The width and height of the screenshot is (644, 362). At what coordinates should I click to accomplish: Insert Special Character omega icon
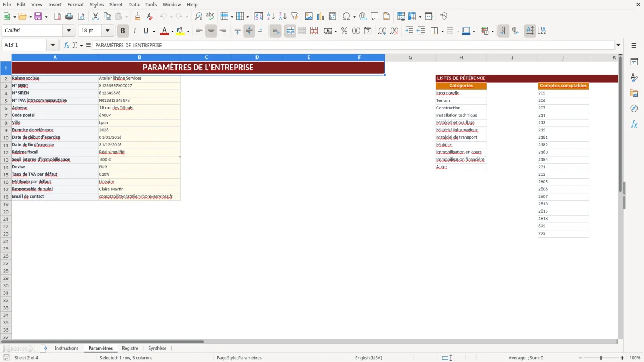pos(346,16)
